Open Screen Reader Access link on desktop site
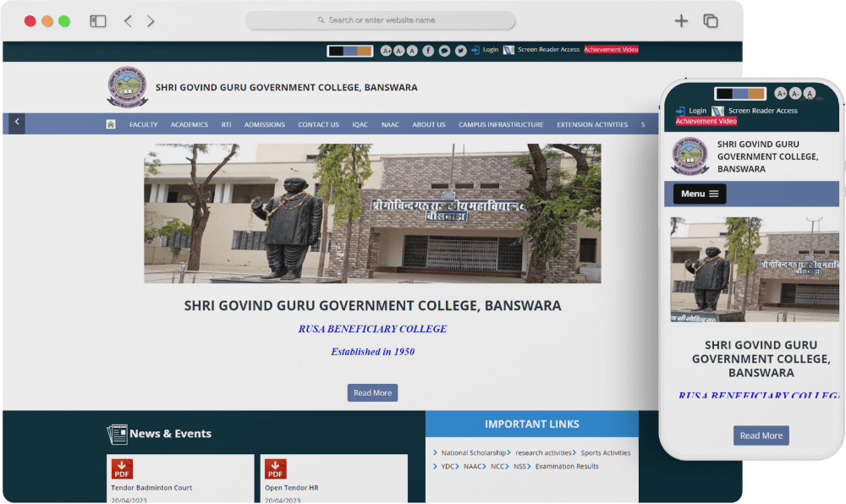 (549, 50)
